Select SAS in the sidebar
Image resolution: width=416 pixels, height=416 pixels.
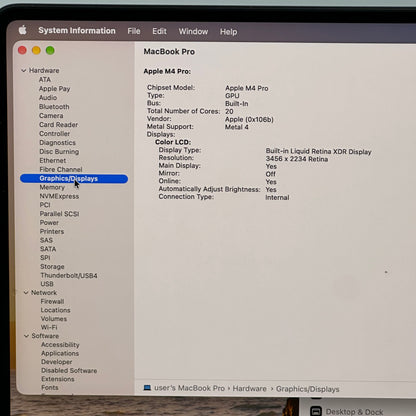point(46,240)
